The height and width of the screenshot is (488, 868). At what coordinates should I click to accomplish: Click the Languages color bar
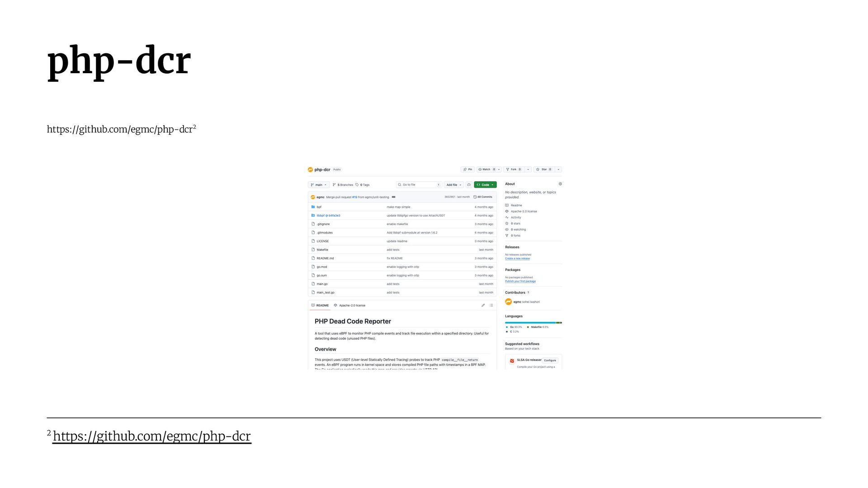pyautogui.click(x=533, y=323)
